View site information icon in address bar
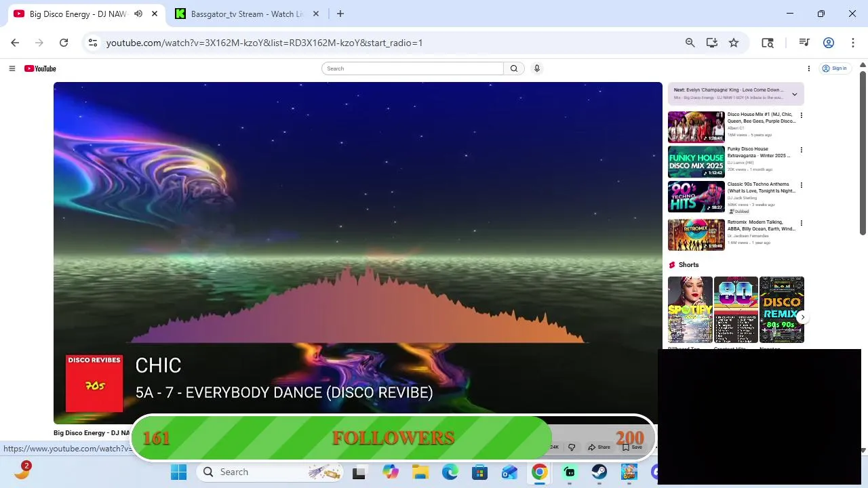Image resolution: width=868 pixels, height=488 pixels. [93, 43]
